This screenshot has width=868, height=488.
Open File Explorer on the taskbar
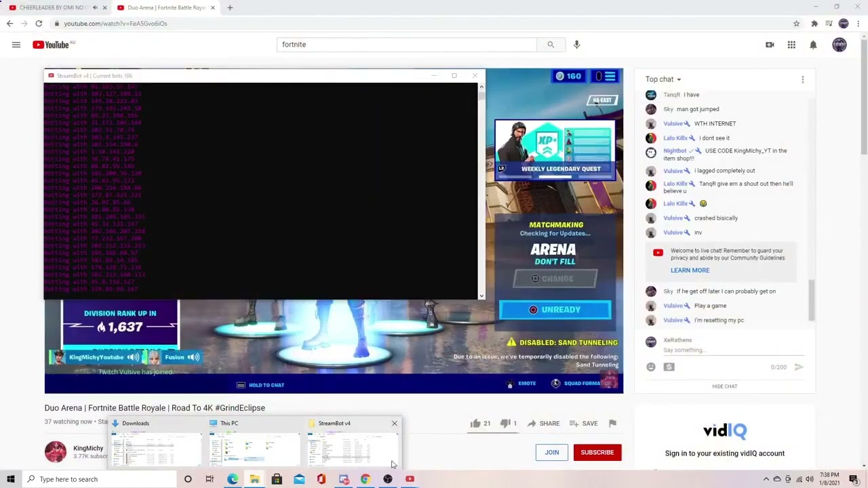pos(254,479)
